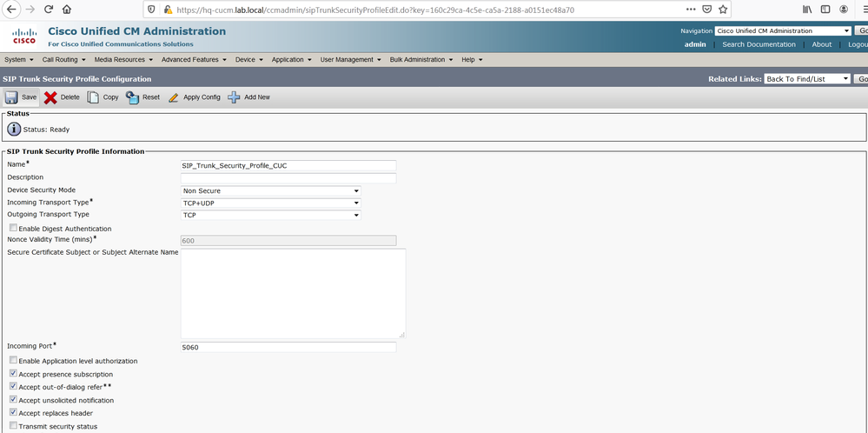Open the Firefox account icon
Screen dimensions: 868x433
844,10
